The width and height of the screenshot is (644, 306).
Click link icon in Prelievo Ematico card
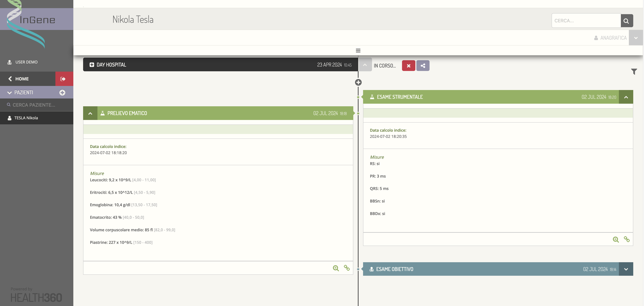[x=347, y=268]
